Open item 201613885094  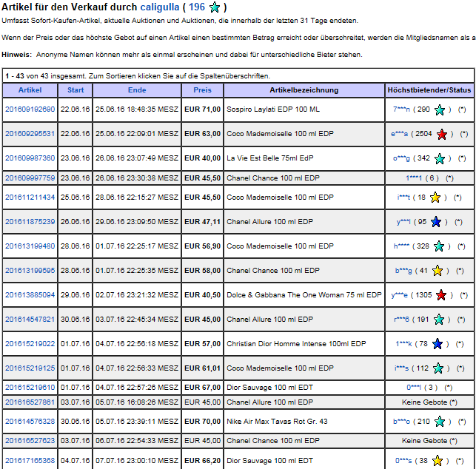tap(30, 295)
